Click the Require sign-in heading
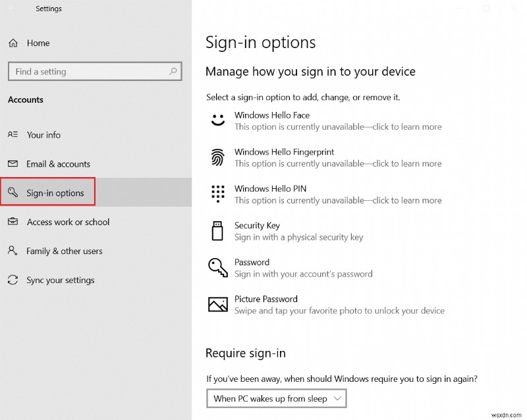This screenshot has height=420, width=527. (x=246, y=353)
